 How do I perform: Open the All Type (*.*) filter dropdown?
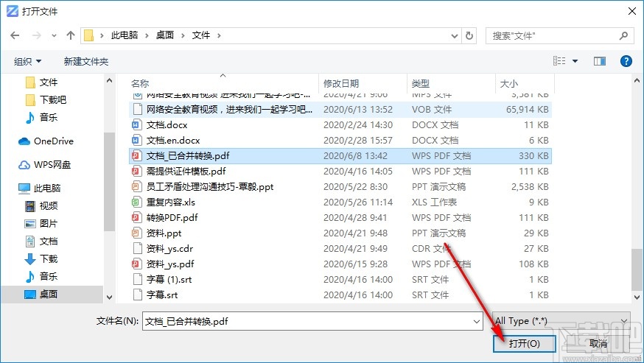click(561, 321)
